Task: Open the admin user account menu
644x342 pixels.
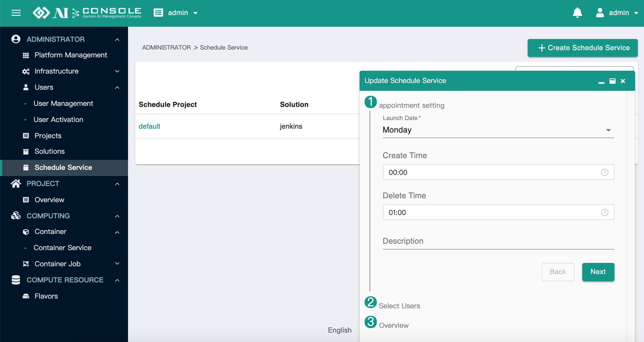Action: pos(617,13)
